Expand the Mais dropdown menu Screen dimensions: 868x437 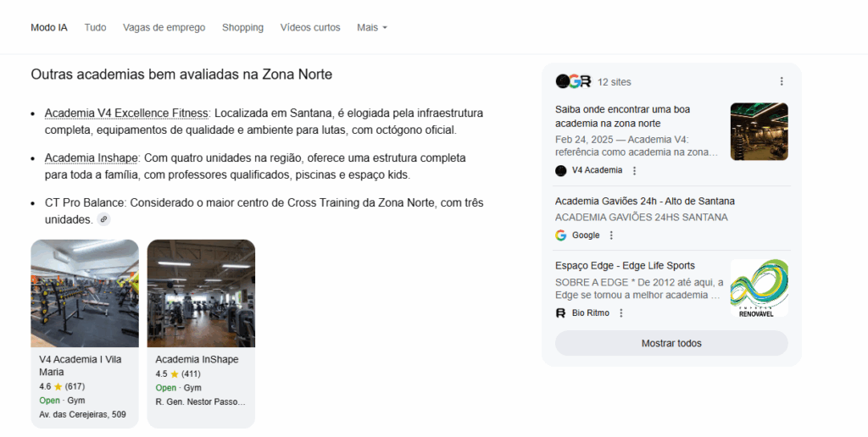pos(372,28)
